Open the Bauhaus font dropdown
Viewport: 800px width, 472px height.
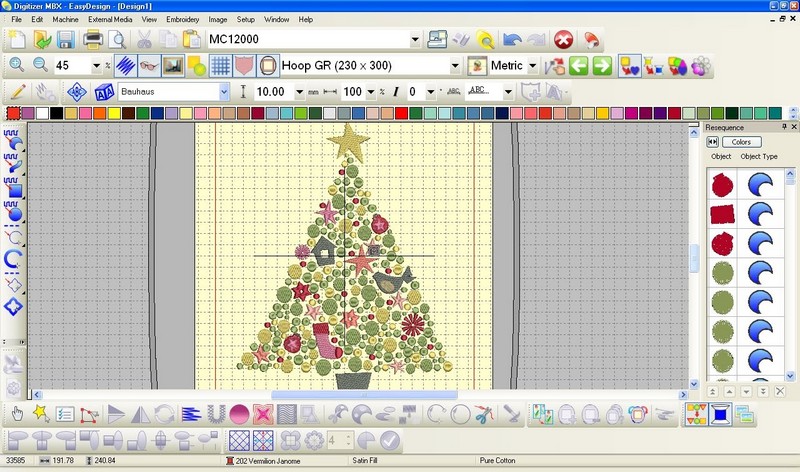tap(224, 92)
